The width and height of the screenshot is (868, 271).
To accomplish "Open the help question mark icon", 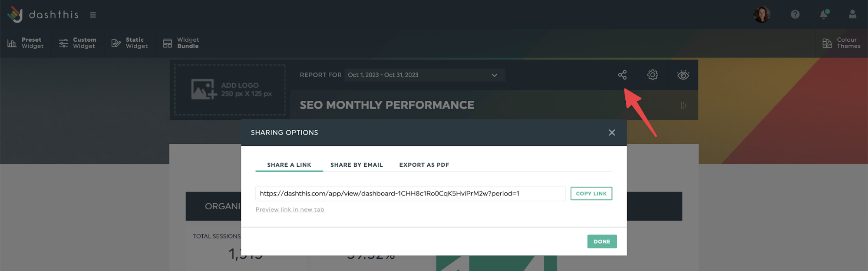I will (795, 14).
